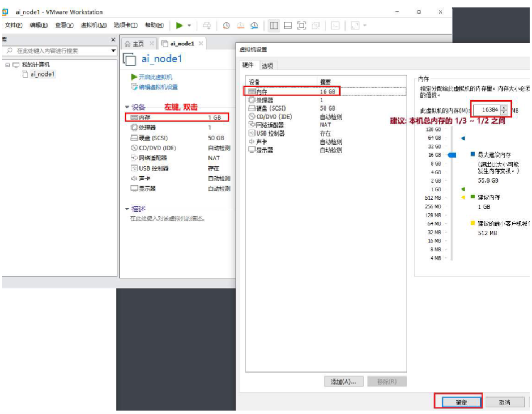Select 硬盘 (SCSI) 50 GB in summary list
The image size is (532, 414).
180,138
